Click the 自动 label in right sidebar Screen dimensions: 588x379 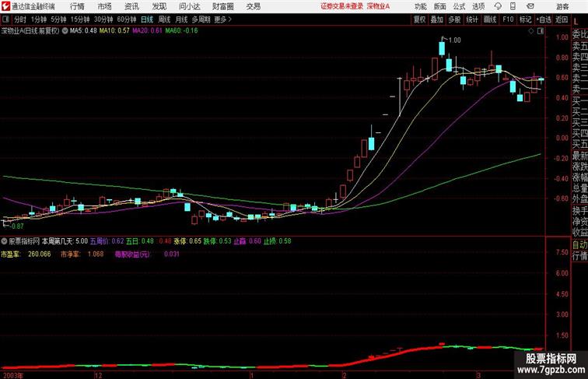[x=579, y=245]
